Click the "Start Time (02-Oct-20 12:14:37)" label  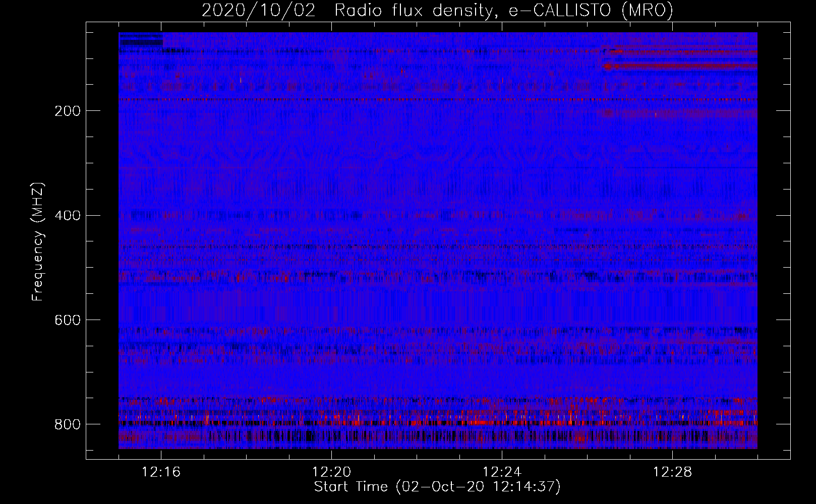click(437, 487)
